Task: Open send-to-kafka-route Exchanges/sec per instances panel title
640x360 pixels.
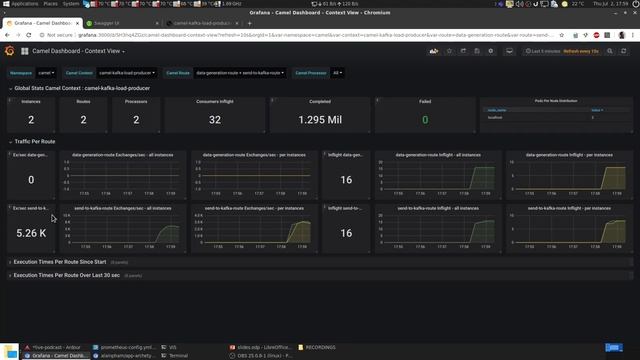Action: click(254, 209)
